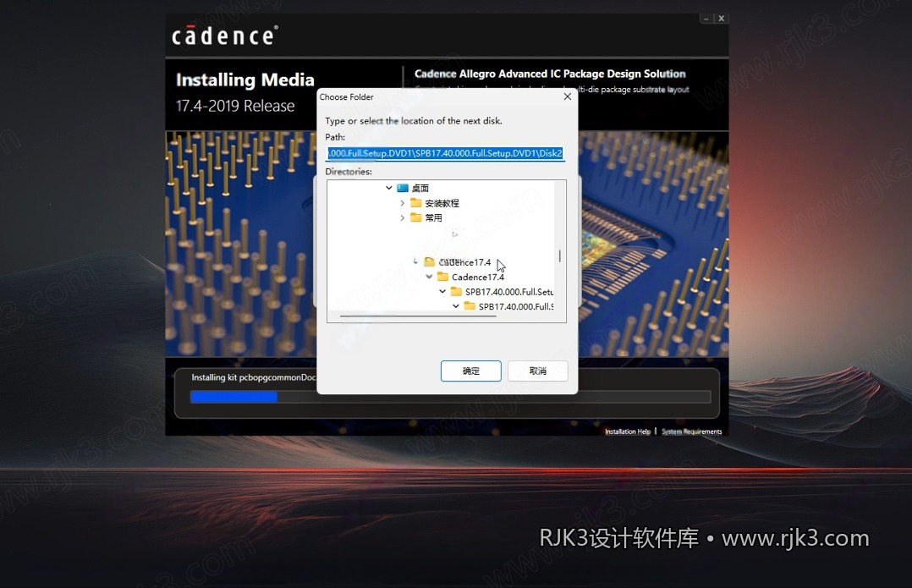Click the vertical scrollbar in Directories list

click(x=560, y=256)
